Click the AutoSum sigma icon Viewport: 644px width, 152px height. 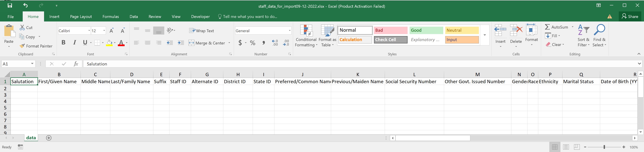(547, 27)
